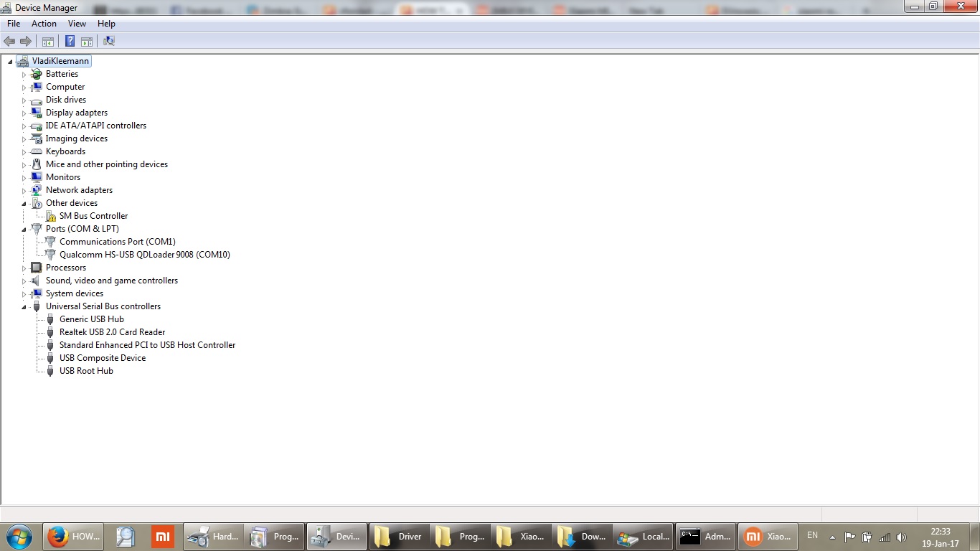This screenshot has width=980, height=551.
Task: Collapse the VladiKleemann root node
Action: coord(10,62)
